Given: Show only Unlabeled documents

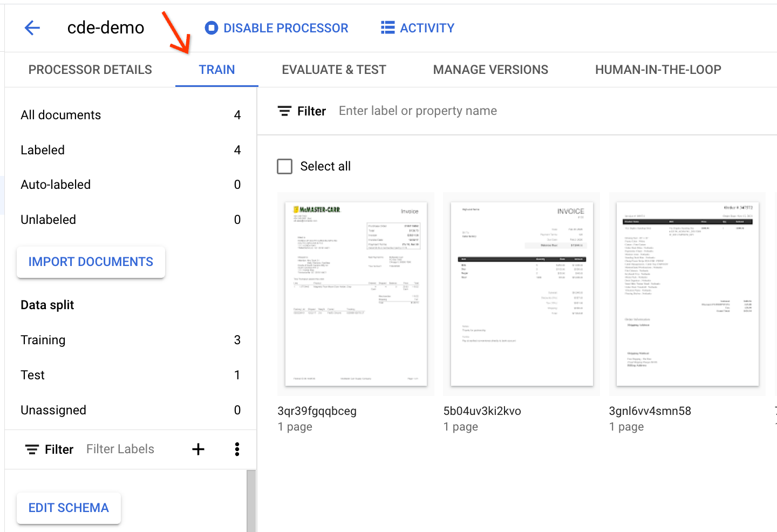Looking at the screenshot, I should coord(49,220).
